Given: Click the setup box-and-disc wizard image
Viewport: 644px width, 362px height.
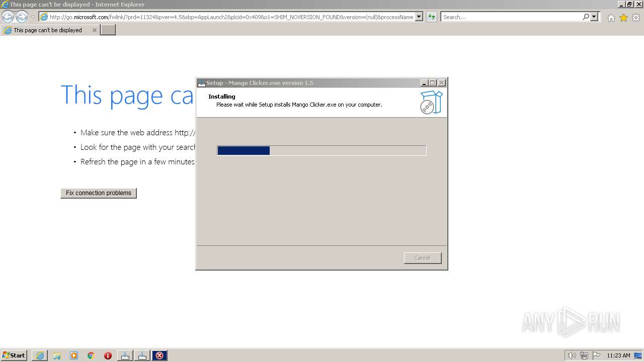Looking at the screenshot, I should (x=431, y=103).
